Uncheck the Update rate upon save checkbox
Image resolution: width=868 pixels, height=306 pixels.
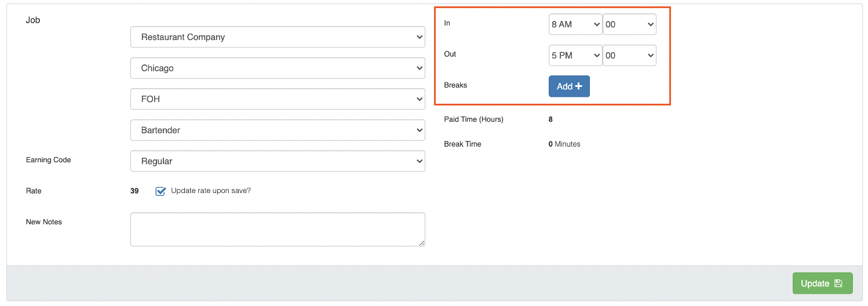(x=161, y=191)
